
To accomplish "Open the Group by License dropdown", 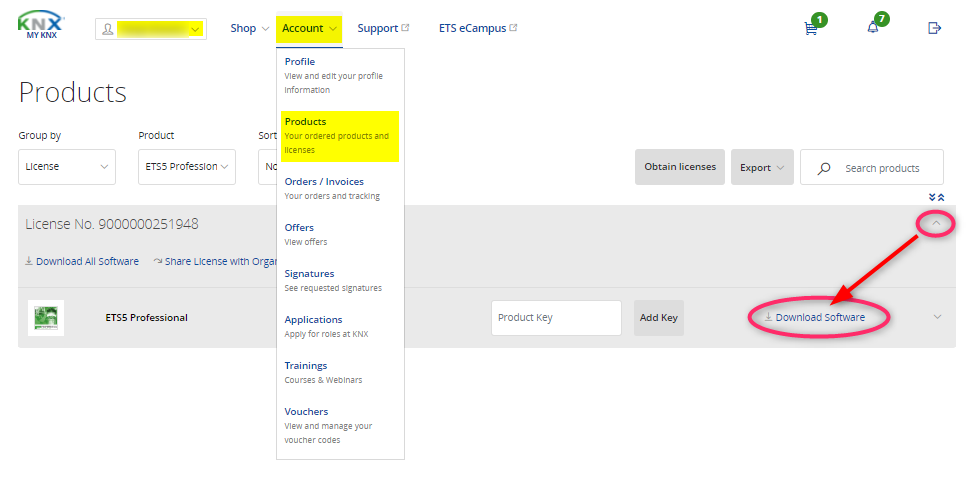I will [x=67, y=167].
